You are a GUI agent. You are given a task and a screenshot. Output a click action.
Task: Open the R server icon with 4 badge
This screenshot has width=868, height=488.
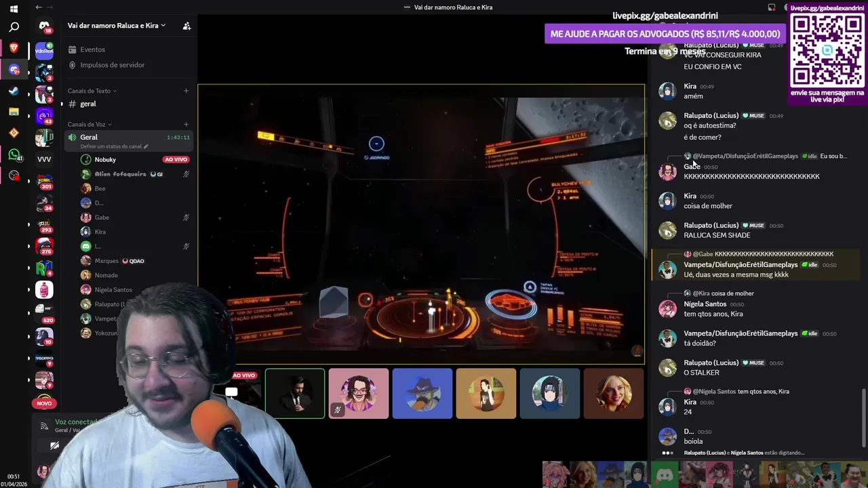point(44,268)
